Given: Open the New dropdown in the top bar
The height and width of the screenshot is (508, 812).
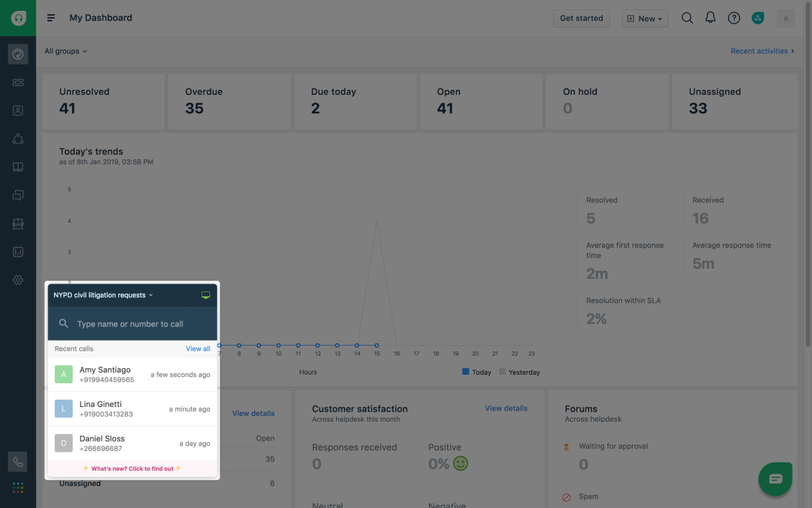Looking at the screenshot, I should click(645, 18).
